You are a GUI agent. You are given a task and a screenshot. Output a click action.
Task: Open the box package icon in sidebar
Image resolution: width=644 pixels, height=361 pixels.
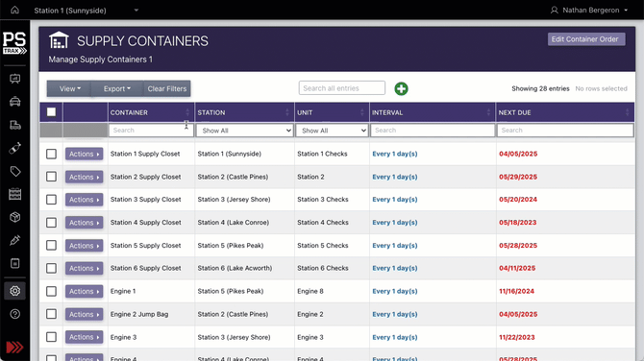pyautogui.click(x=14, y=217)
